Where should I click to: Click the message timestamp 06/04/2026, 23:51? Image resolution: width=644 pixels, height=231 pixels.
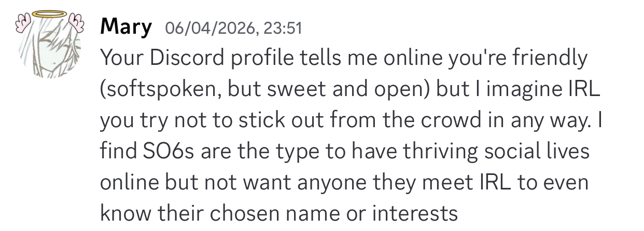pyautogui.click(x=233, y=28)
